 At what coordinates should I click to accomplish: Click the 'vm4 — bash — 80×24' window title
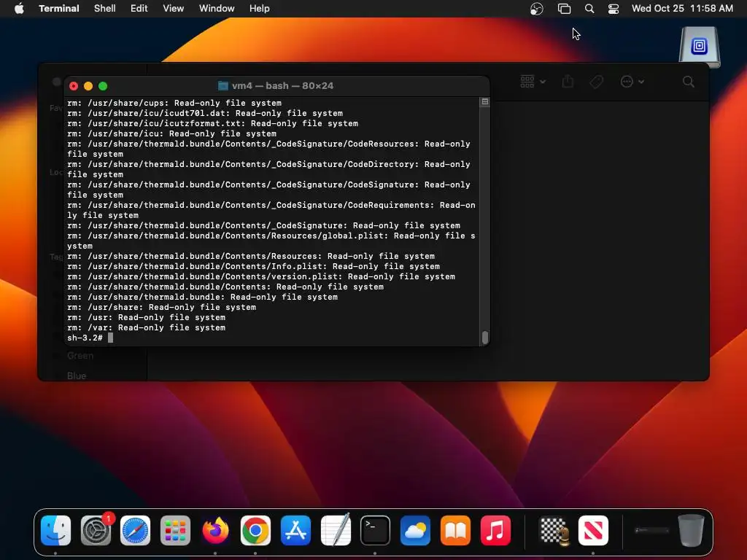282,86
